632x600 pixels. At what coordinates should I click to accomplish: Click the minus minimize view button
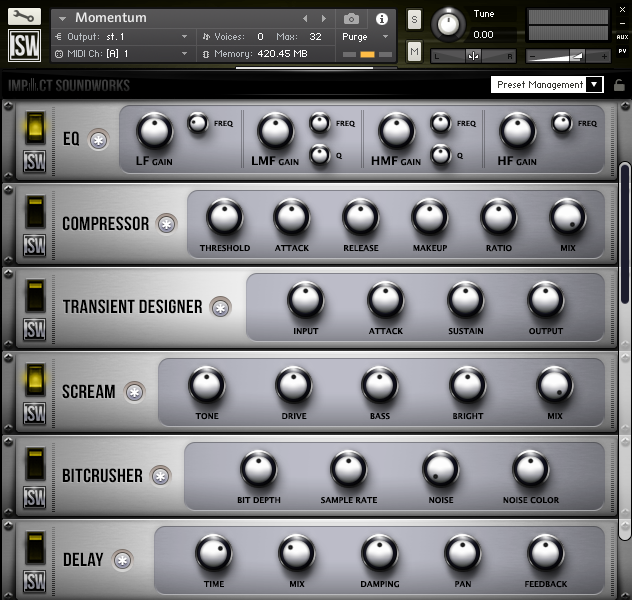(x=622, y=24)
